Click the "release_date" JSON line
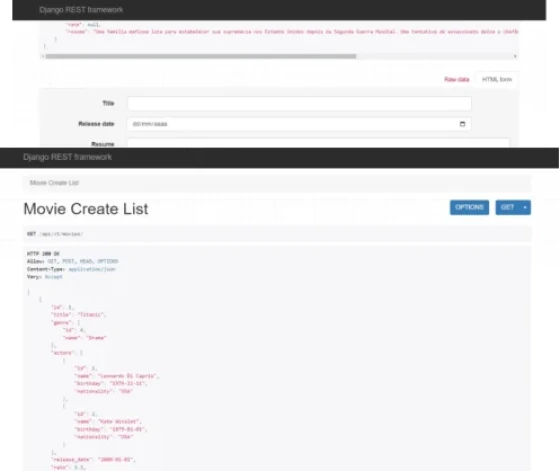The image size is (559, 471). click(x=93, y=460)
